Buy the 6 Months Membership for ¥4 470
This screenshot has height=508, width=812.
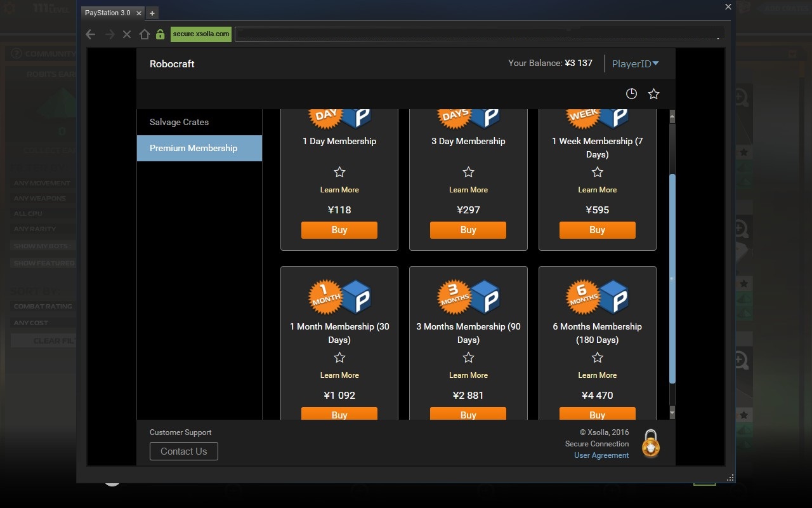click(598, 413)
